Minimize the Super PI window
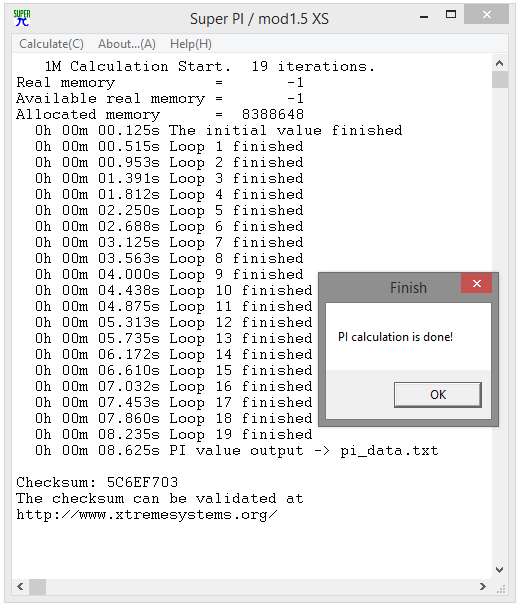This screenshot has height=608, width=524. click(424, 16)
